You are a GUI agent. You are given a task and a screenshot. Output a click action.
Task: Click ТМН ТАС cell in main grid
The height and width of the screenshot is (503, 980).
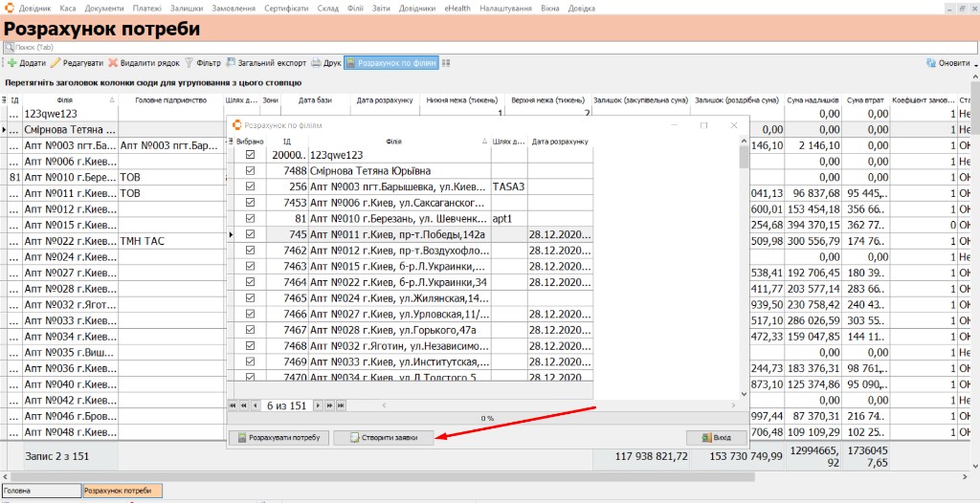170,241
